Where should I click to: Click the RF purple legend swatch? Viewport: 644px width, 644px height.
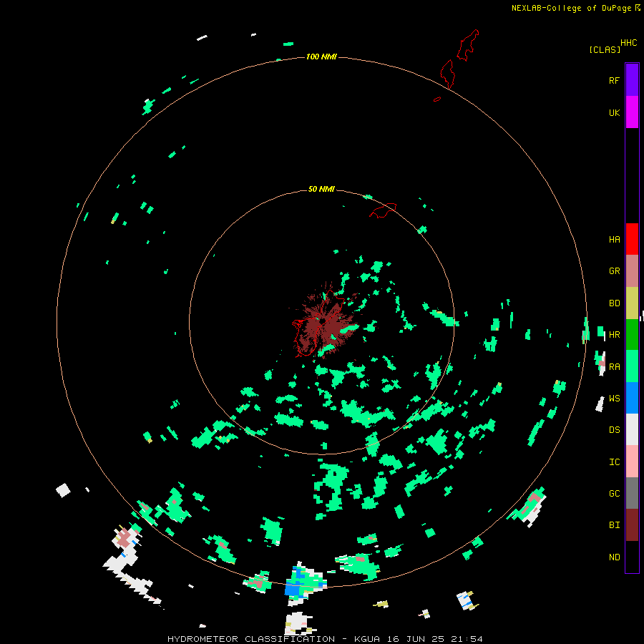(x=632, y=80)
